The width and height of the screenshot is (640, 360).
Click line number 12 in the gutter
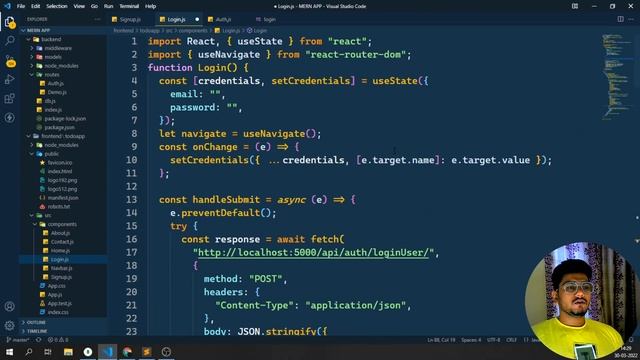point(131,187)
